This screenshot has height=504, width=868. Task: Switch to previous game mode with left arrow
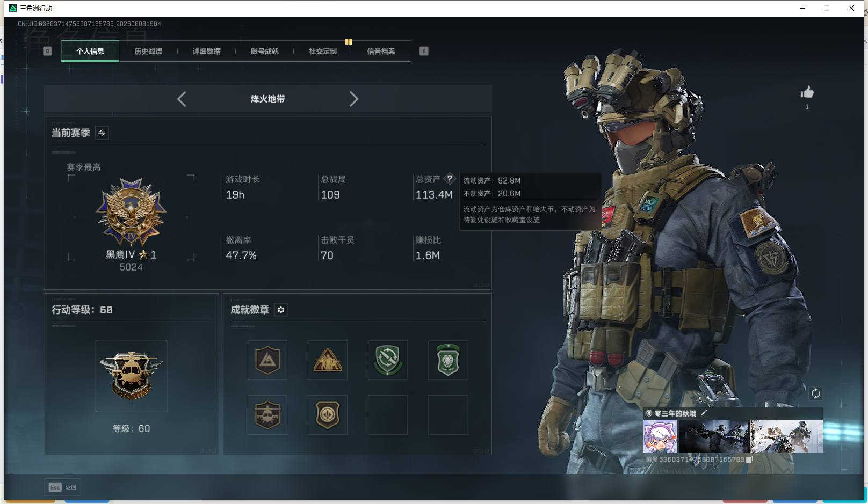click(x=182, y=99)
